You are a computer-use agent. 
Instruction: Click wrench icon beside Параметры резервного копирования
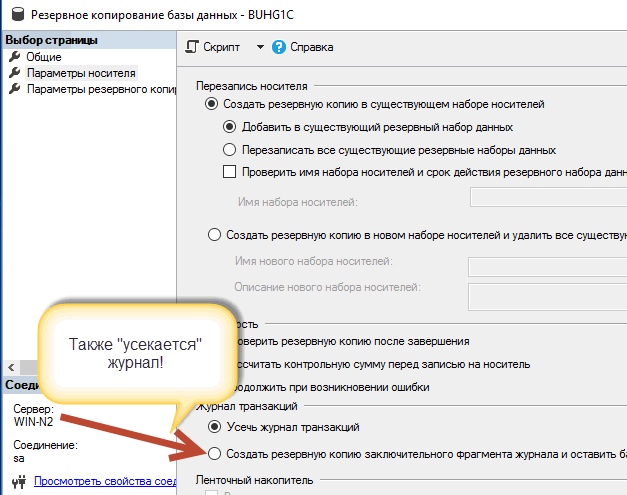(x=15, y=89)
